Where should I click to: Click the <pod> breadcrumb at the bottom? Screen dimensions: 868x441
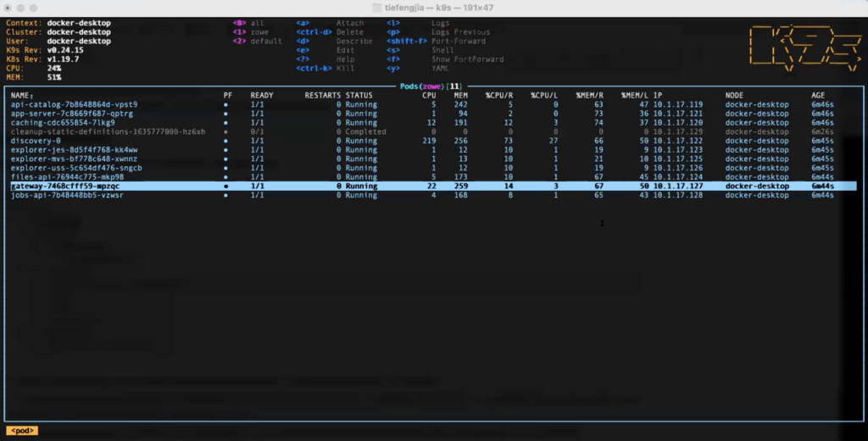coord(22,431)
